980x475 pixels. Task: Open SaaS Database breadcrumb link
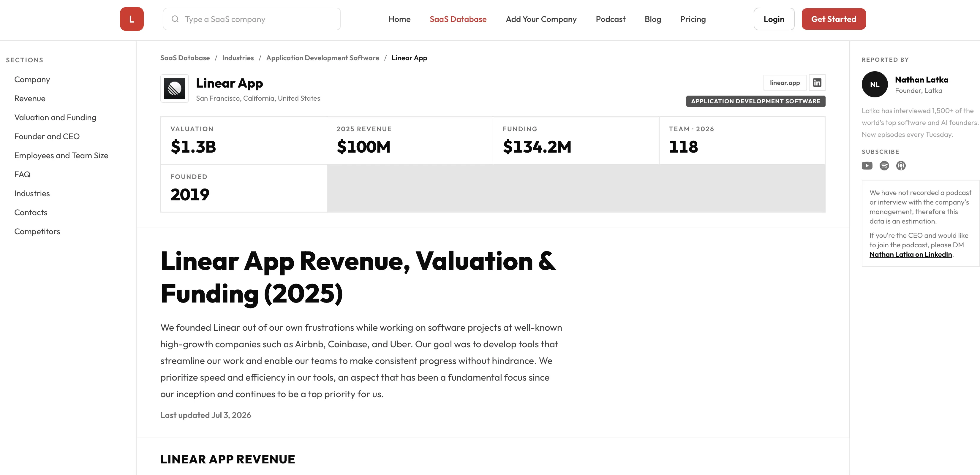(x=185, y=58)
